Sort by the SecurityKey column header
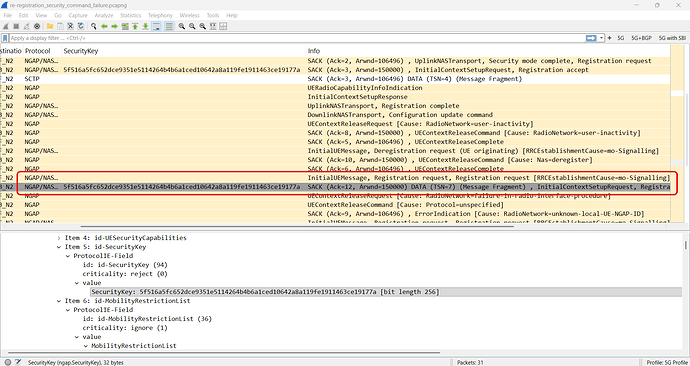Image resolution: width=690 pixels, height=366 pixels. tap(184, 51)
